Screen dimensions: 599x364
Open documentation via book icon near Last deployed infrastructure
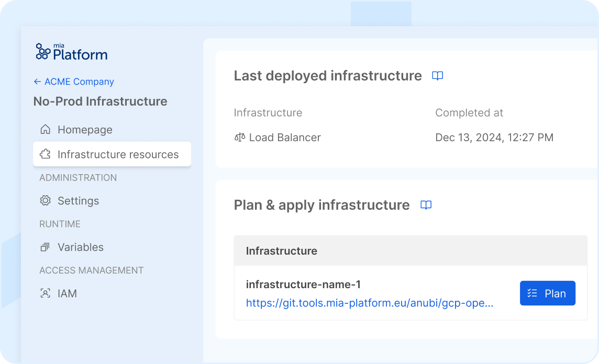click(437, 76)
